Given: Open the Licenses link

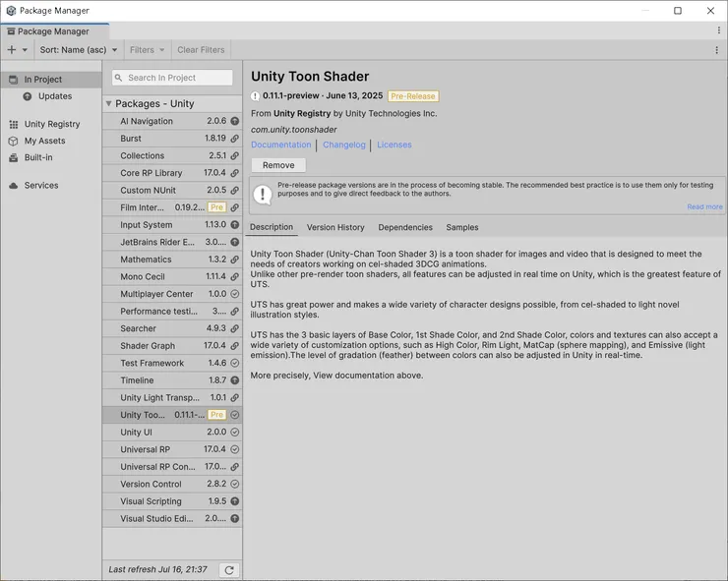Looking at the screenshot, I should tap(394, 145).
